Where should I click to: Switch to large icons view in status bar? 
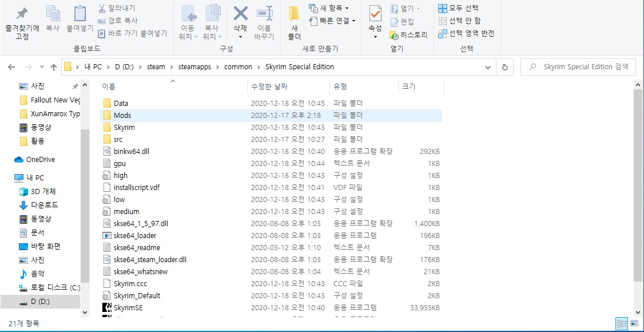pyautogui.click(x=633, y=323)
